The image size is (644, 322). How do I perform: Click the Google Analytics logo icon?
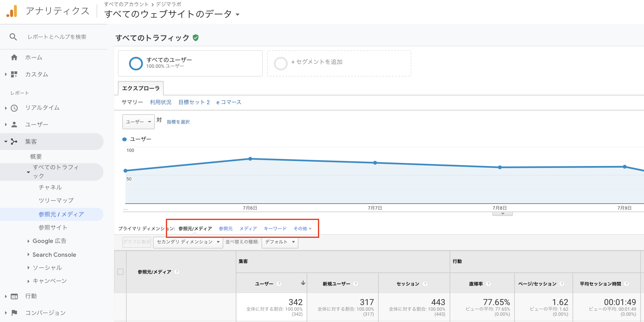(x=12, y=11)
